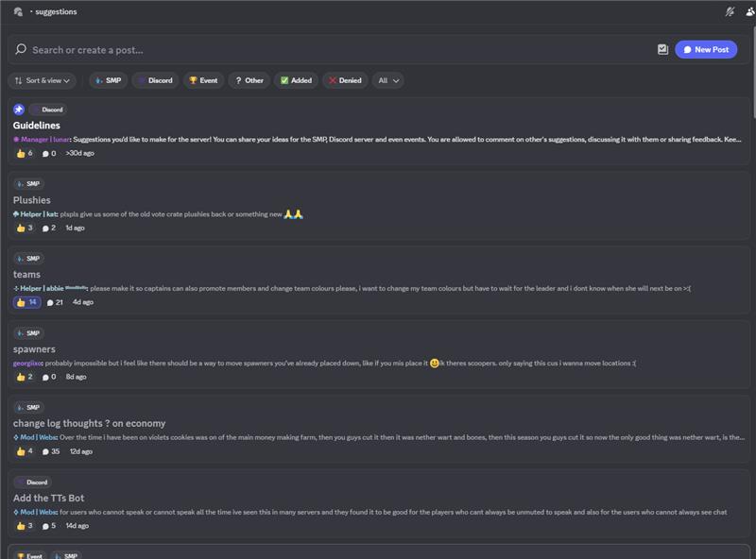Toggle thumbs-up reaction on teams post

[26, 302]
